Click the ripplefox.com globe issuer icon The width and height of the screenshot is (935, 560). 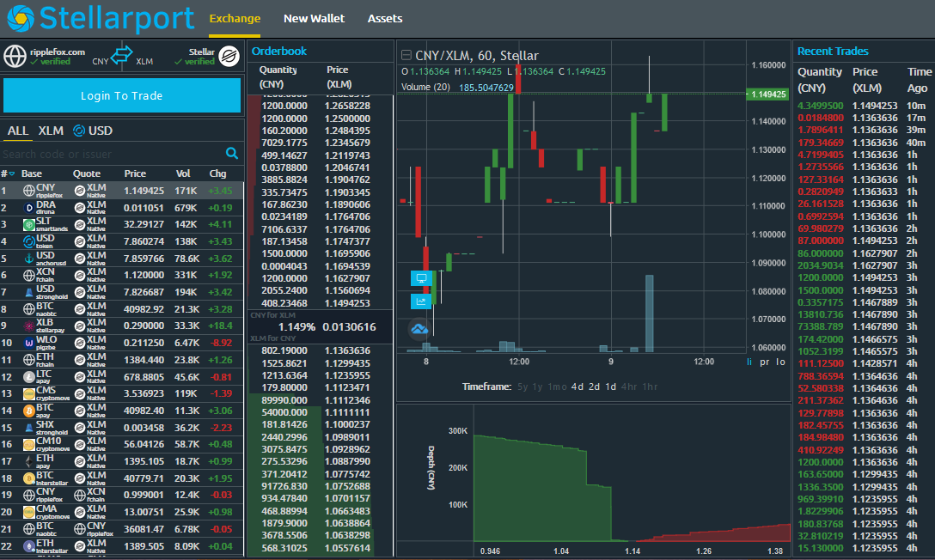[x=15, y=57]
